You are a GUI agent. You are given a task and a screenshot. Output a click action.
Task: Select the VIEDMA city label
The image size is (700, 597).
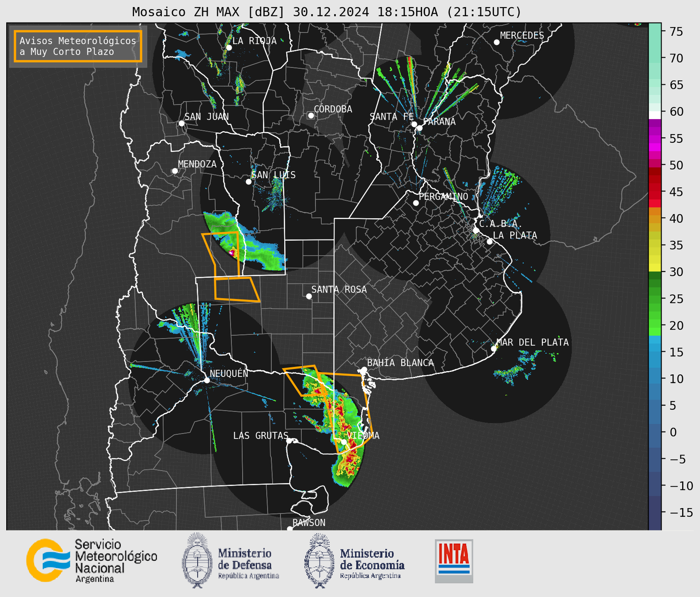click(363, 436)
